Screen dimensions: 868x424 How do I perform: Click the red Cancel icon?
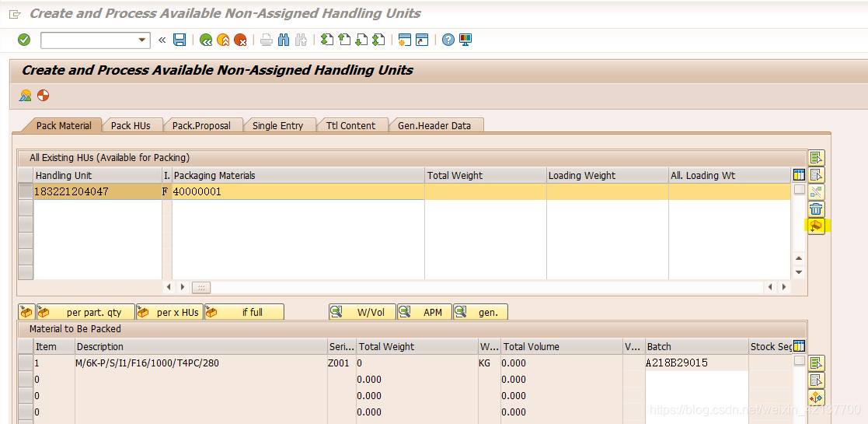click(x=239, y=40)
